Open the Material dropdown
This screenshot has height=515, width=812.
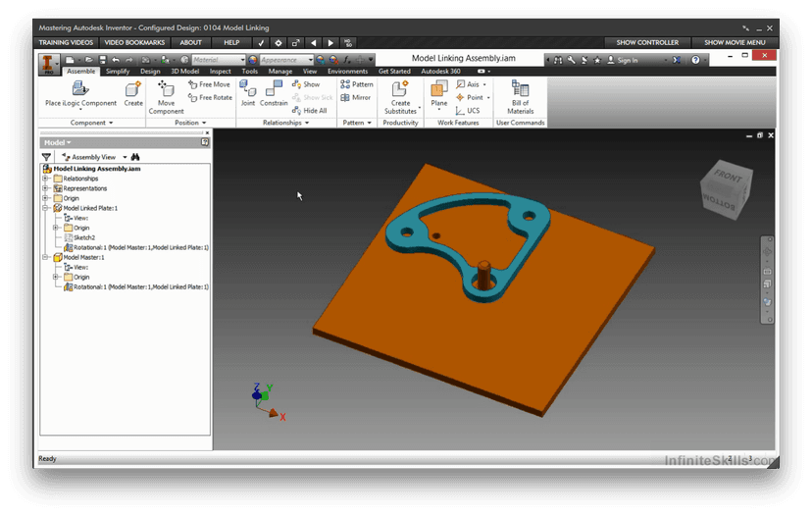[x=242, y=60]
